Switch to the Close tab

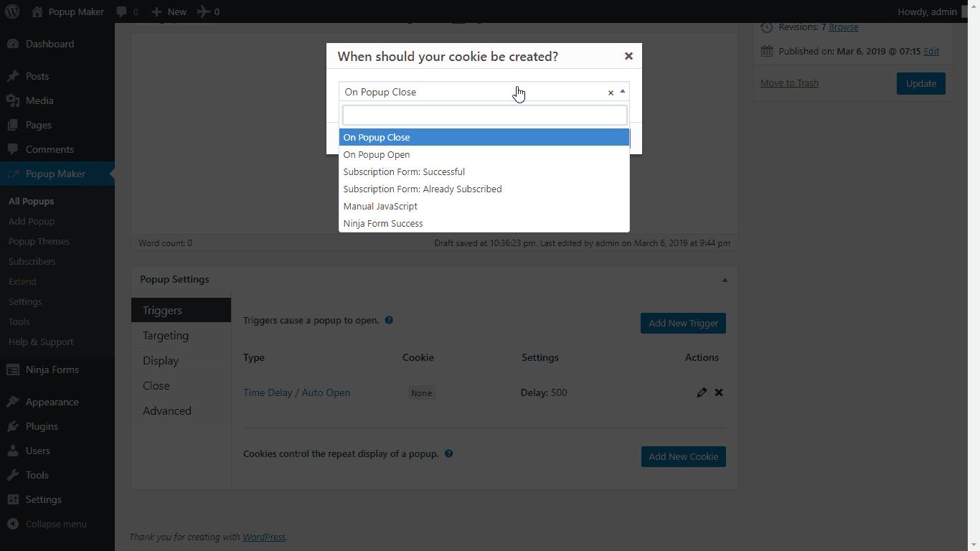[x=181, y=385]
